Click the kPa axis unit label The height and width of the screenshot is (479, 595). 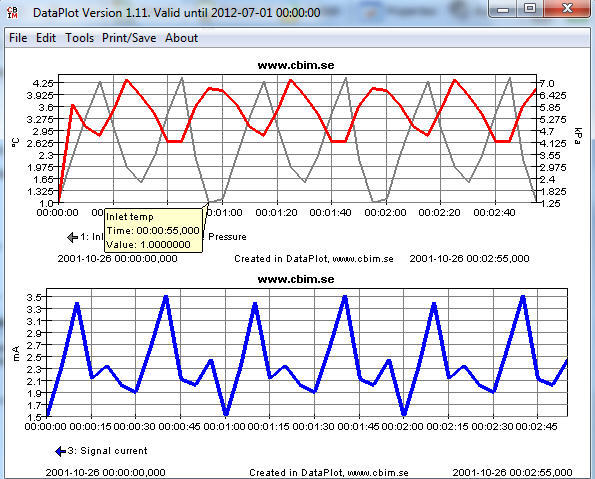coord(577,136)
